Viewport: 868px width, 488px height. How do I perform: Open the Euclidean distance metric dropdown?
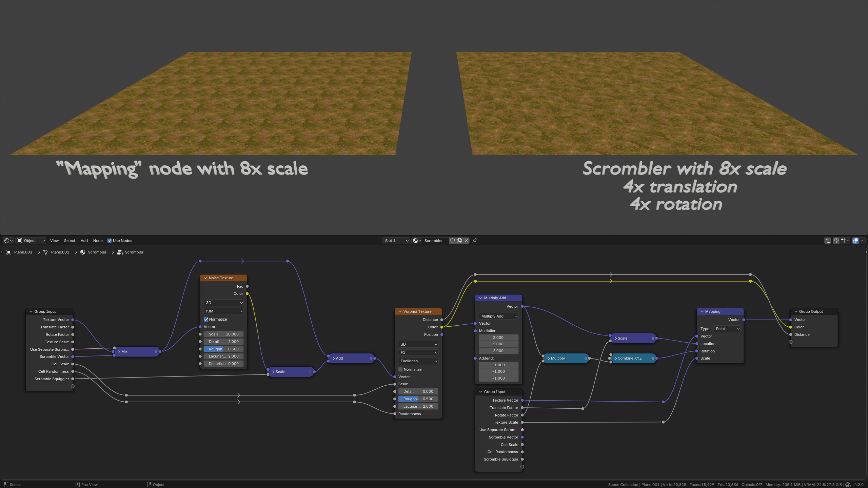[418, 361]
